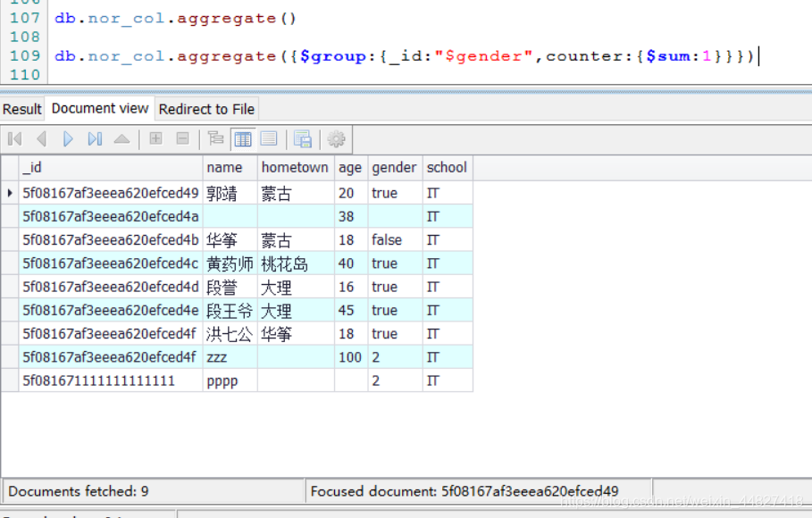This screenshot has height=518, width=812.
Task: Click line number 109 in the gutter
Action: pyautogui.click(x=25, y=55)
